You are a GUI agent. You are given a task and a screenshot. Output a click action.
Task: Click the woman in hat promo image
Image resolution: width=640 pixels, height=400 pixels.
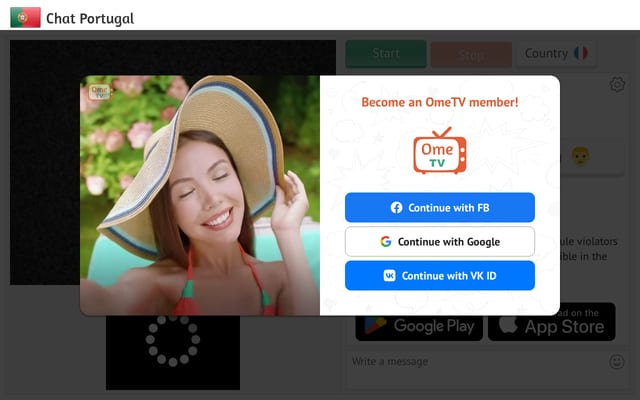coord(200,195)
